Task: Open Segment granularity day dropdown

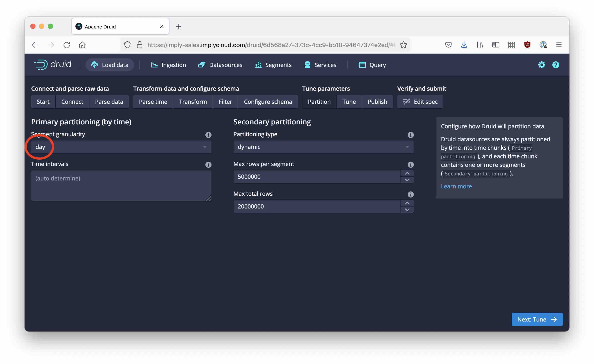Action: (121, 147)
